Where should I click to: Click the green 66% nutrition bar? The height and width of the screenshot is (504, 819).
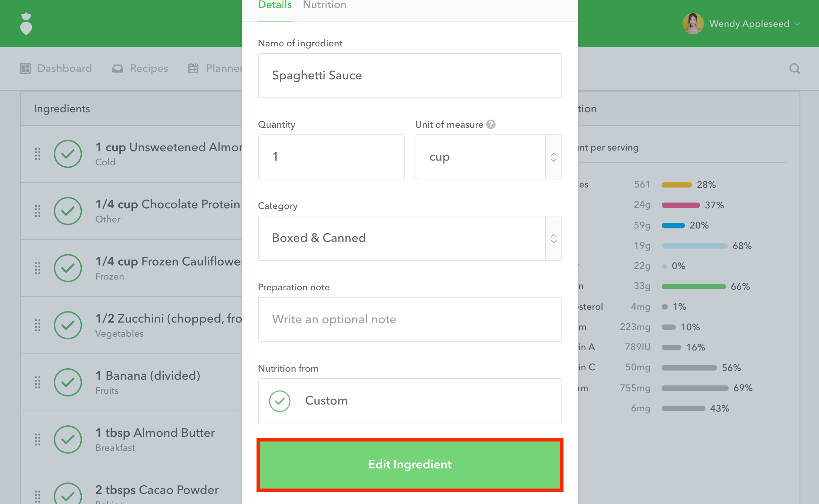coord(694,287)
